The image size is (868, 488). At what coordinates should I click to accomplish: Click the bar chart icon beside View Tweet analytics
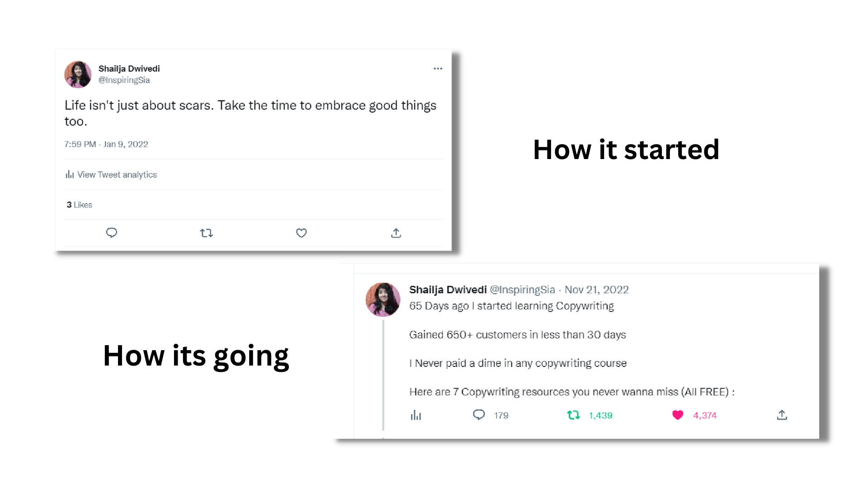point(70,174)
